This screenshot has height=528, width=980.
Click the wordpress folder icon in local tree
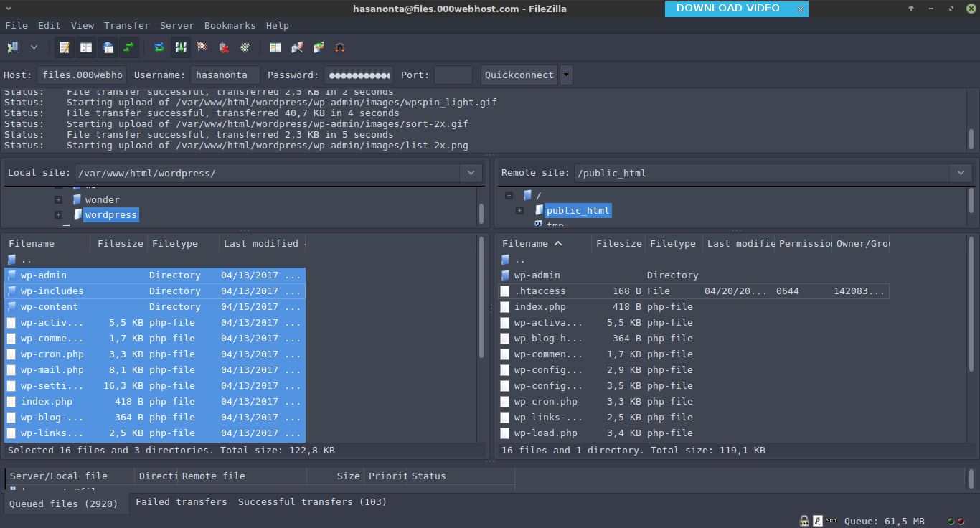[x=77, y=214]
